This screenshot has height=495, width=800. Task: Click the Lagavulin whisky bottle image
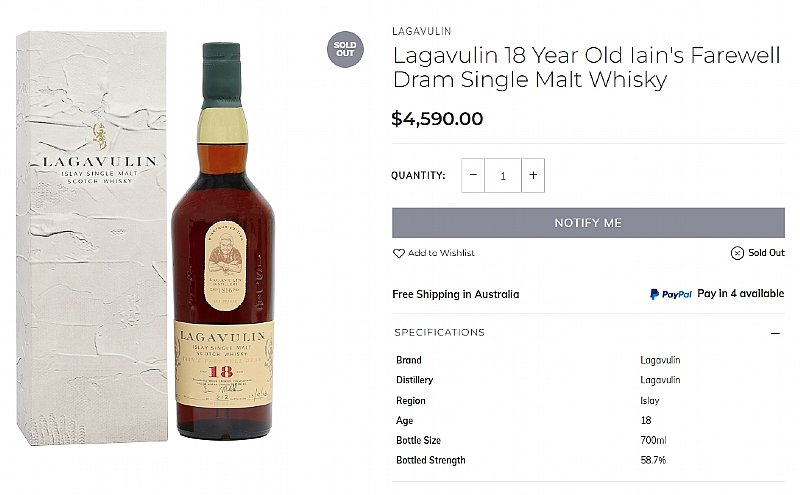(223, 241)
